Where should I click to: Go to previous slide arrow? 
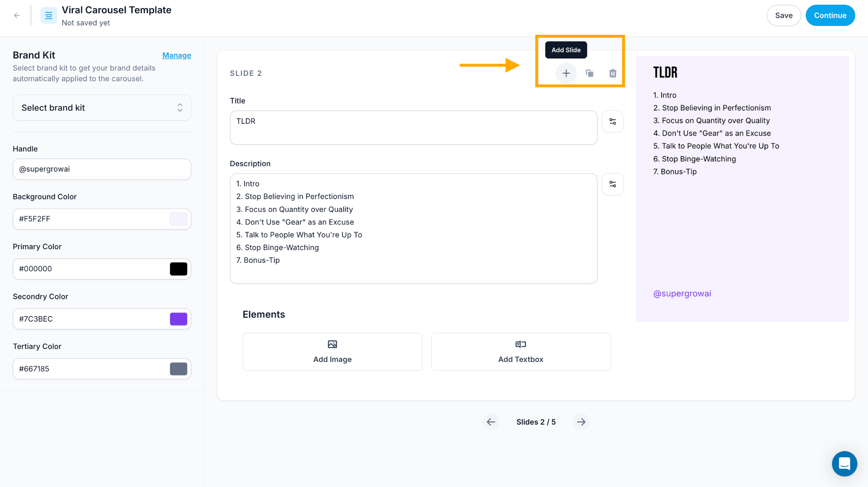(491, 422)
